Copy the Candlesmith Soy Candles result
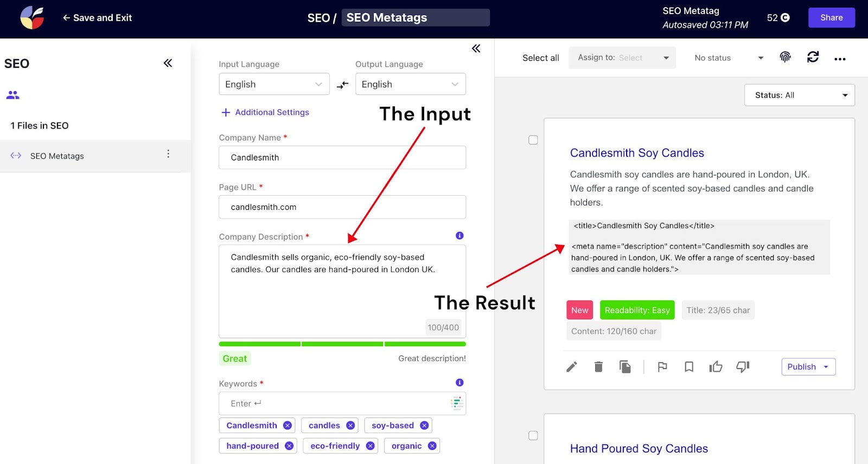This screenshot has width=868, height=464. click(625, 367)
